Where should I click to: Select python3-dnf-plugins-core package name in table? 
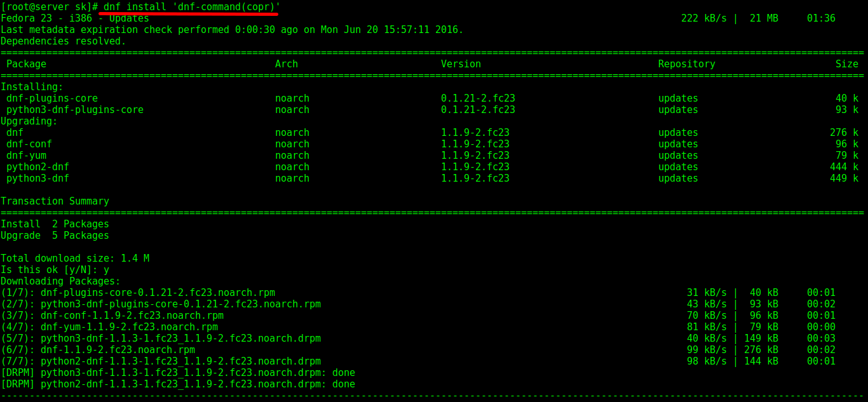coord(75,110)
